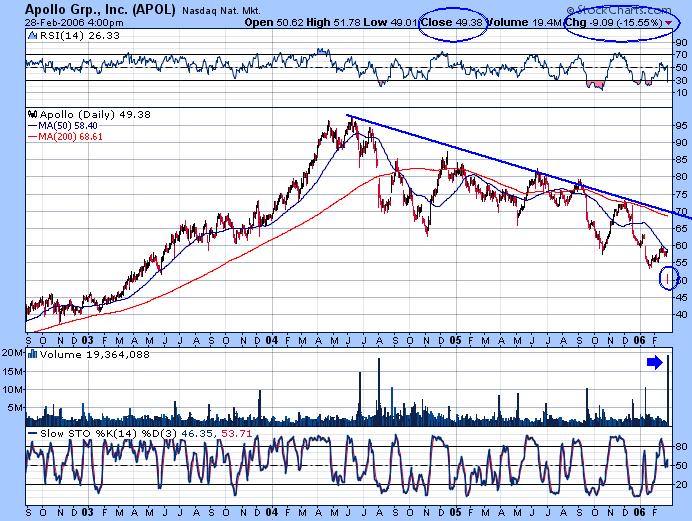Viewport: 692px width, 521px height.
Task: Click the 75 label on the price axis
Action: click(681, 194)
